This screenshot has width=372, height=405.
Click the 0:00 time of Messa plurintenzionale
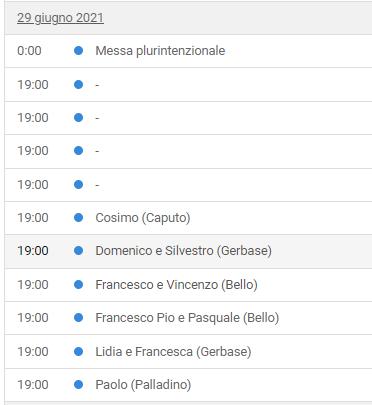coord(29,51)
